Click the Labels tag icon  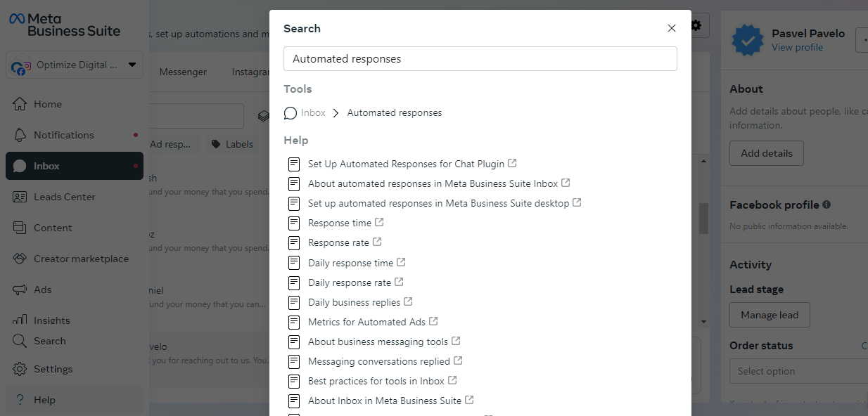(x=216, y=144)
